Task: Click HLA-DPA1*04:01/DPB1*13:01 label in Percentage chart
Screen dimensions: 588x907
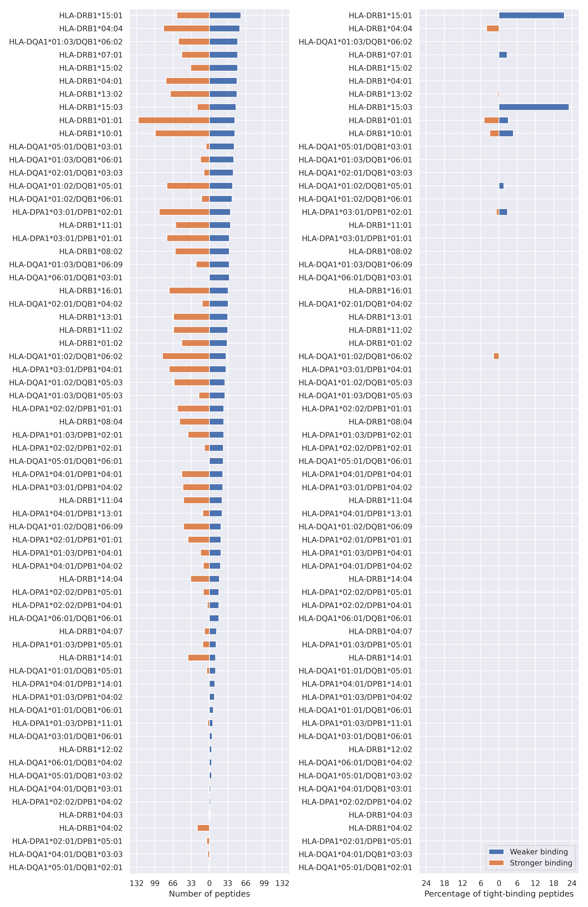Action: (357, 513)
